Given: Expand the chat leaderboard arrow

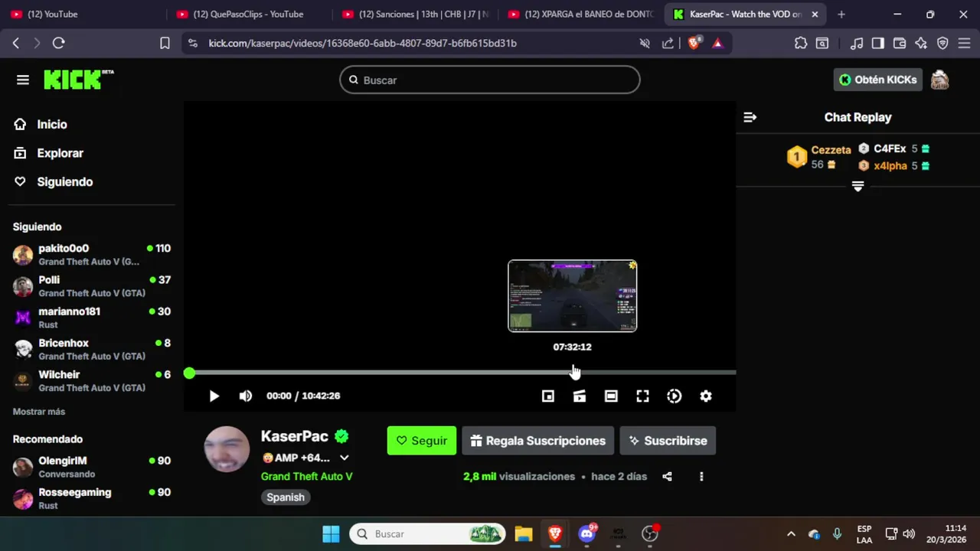Looking at the screenshot, I should point(857,186).
